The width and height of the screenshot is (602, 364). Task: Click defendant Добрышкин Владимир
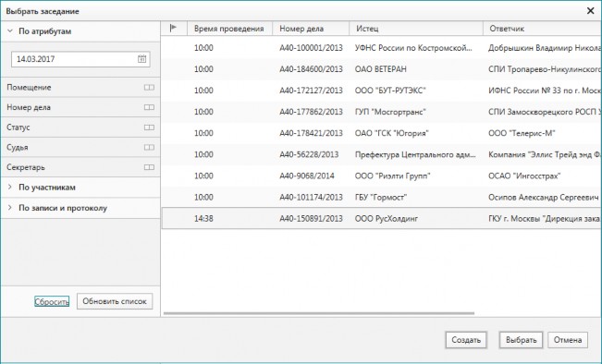point(545,48)
